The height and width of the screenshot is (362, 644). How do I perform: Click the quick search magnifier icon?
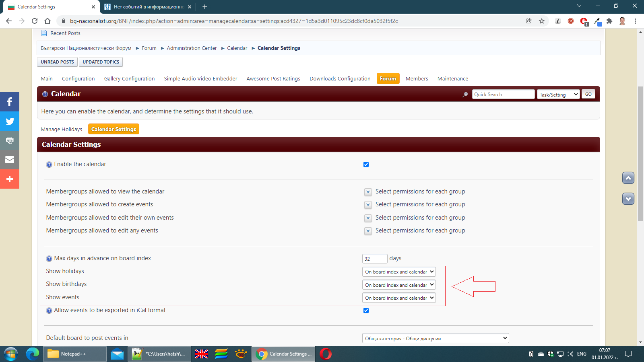(x=465, y=95)
